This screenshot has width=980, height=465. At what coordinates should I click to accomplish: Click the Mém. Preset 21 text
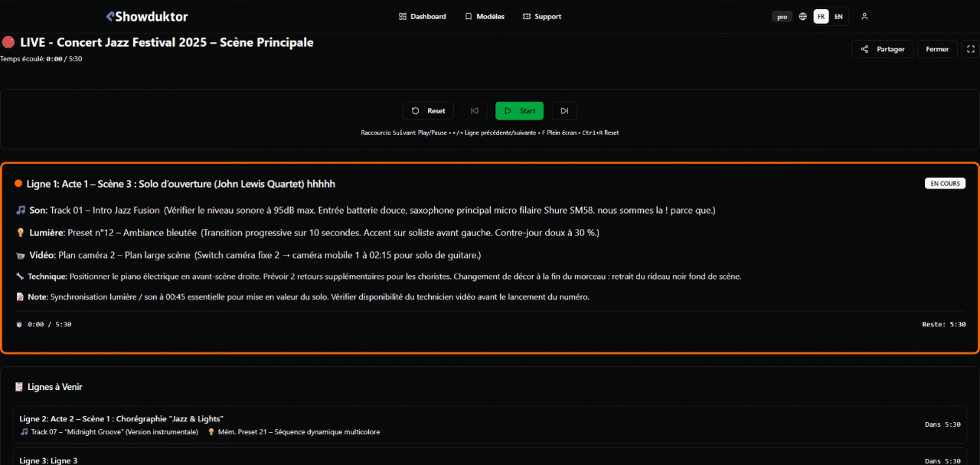click(299, 432)
